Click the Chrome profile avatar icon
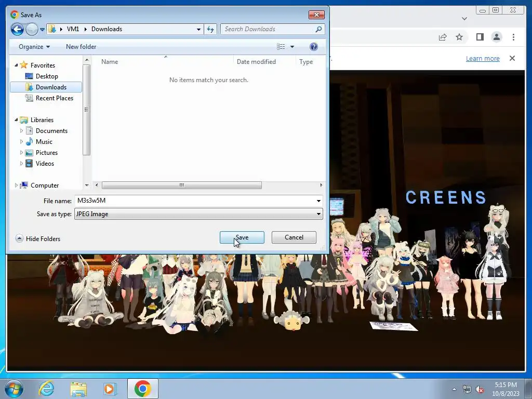The width and height of the screenshot is (532, 399). click(497, 37)
